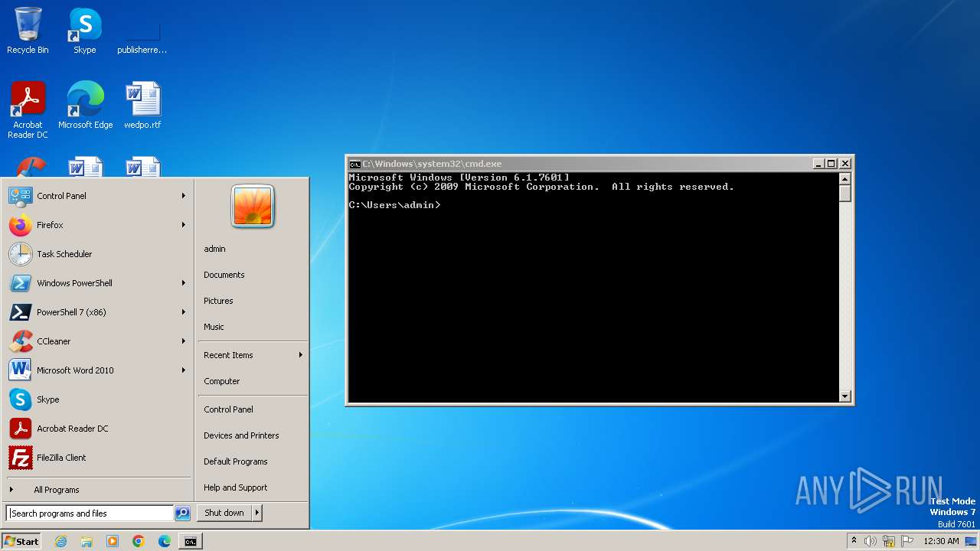Screen dimensions: 980x551
Task: Click the network tray icon
Action: [889, 541]
